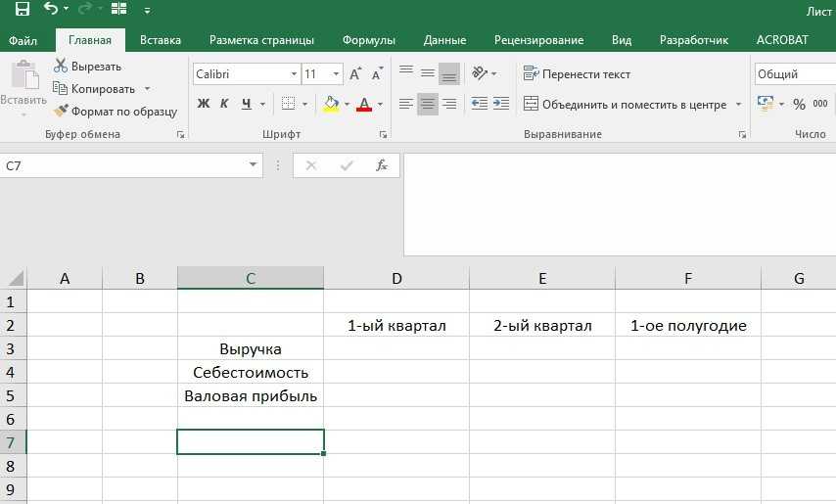Image resolution: width=836 pixels, height=504 pixels.
Task: Open the Вставка ribbon tab
Action: pyautogui.click(x=161, y=40)
